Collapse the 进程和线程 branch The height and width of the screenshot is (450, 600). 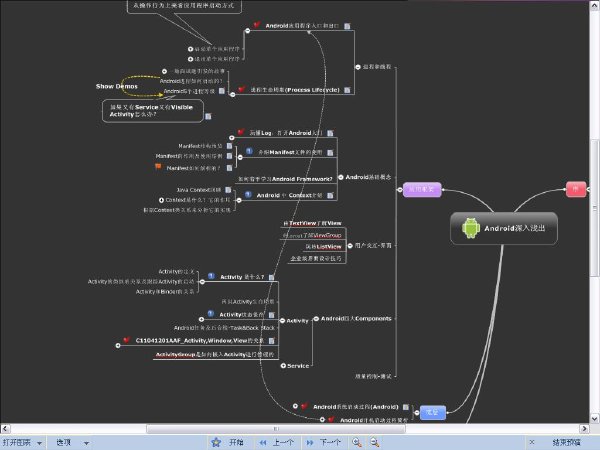358,67
